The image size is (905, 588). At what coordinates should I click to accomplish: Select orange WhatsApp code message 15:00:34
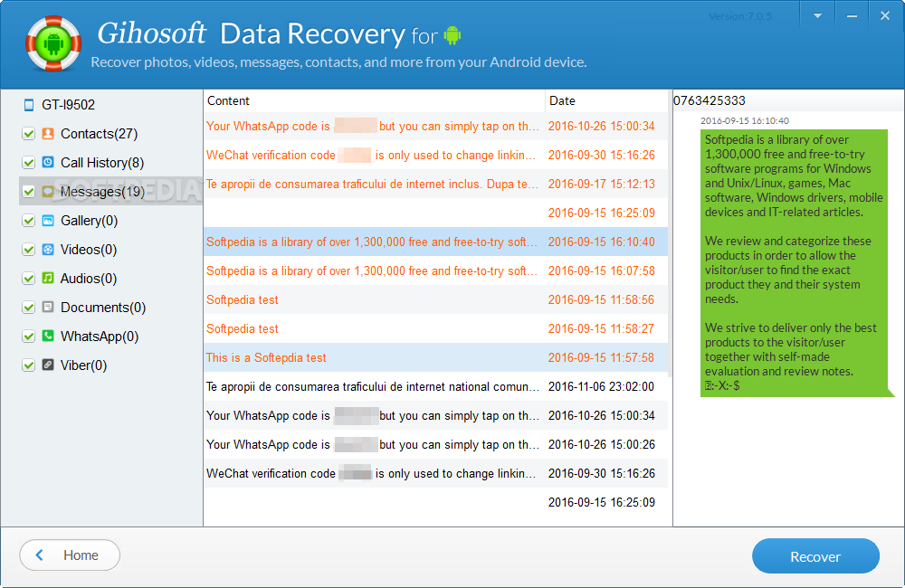[436, 127]
